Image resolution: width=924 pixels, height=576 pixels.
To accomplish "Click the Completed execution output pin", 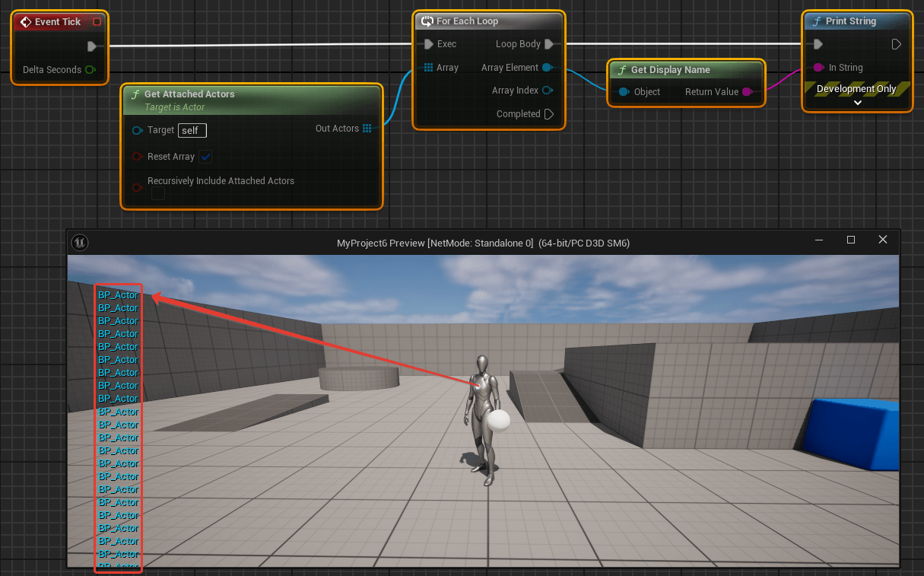I will pyautogui.click(x=548, y=114).
